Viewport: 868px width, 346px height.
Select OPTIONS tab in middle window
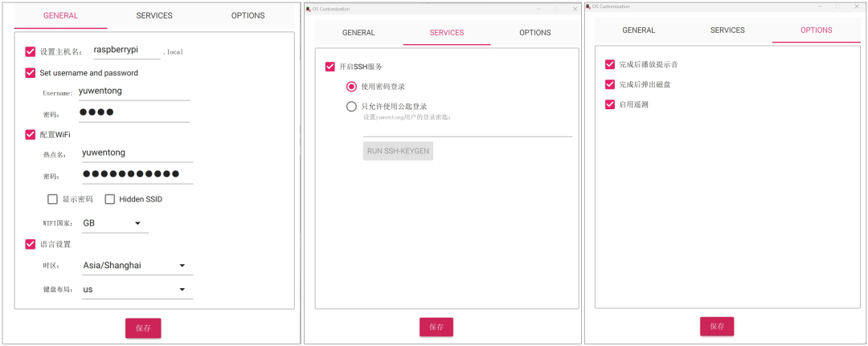click(534, 33)
